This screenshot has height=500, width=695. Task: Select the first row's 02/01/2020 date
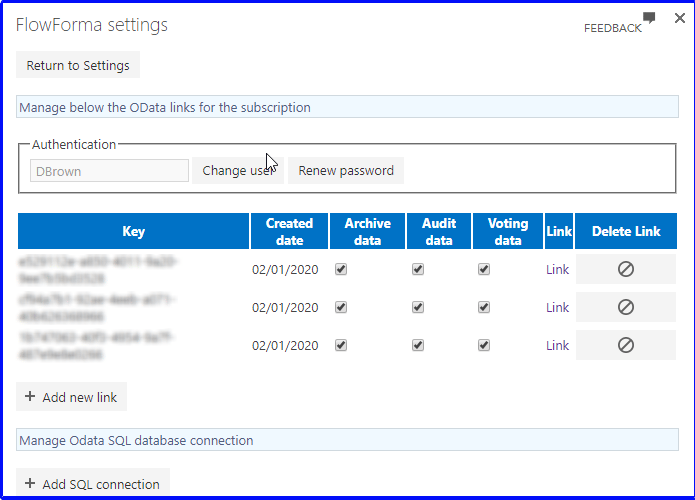pos(285,270)
